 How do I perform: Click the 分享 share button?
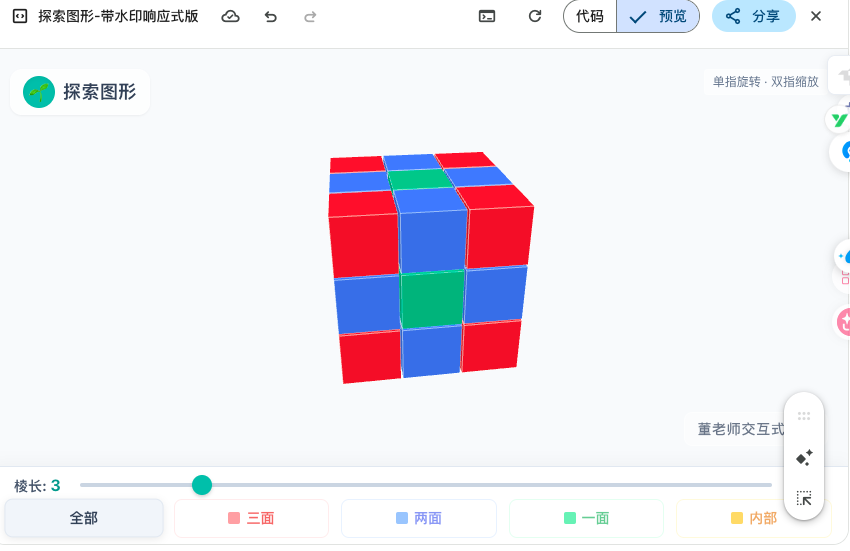[x=753, y=16]
